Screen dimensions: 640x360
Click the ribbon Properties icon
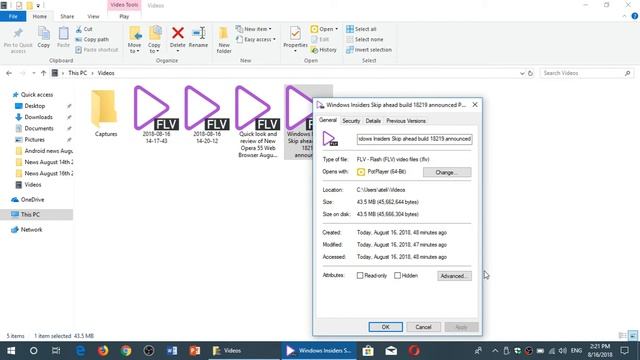click(295, 33)
